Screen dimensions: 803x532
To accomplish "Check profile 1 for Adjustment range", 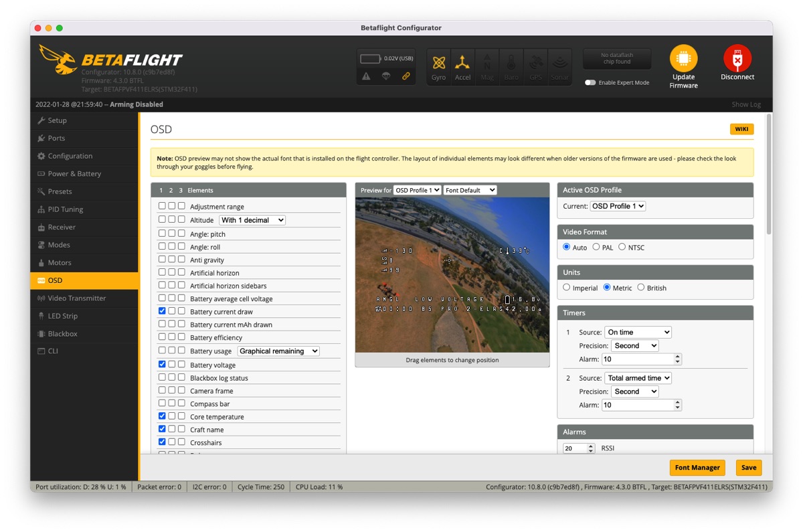I will click(x=162, y=206).
